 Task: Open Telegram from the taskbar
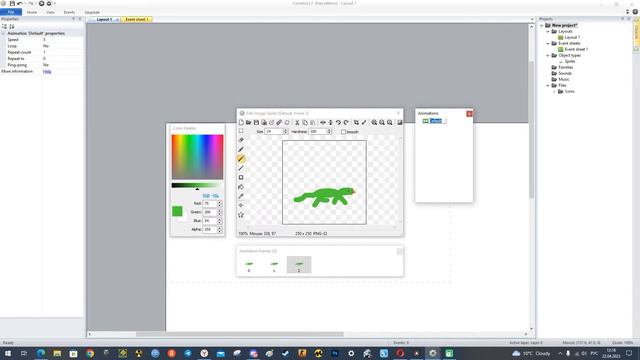pos(188,353)
